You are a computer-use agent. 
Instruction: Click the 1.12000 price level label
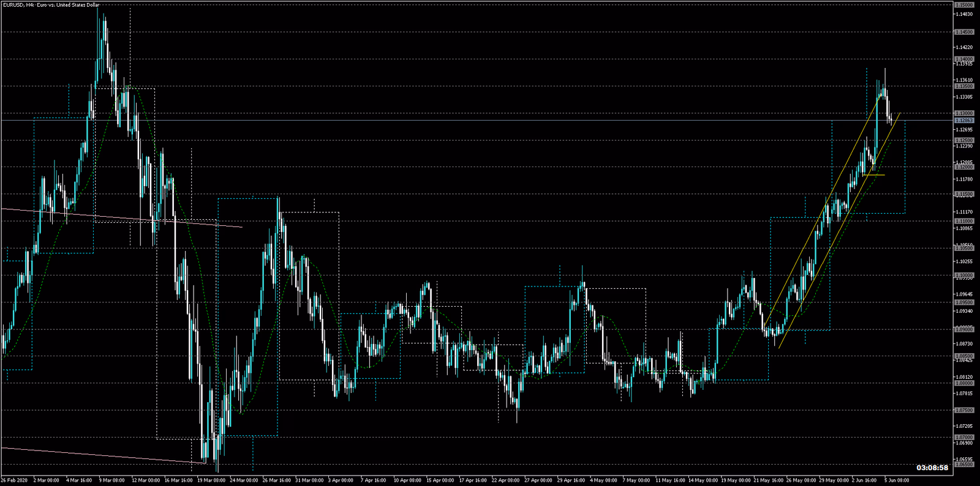[964, 167]
